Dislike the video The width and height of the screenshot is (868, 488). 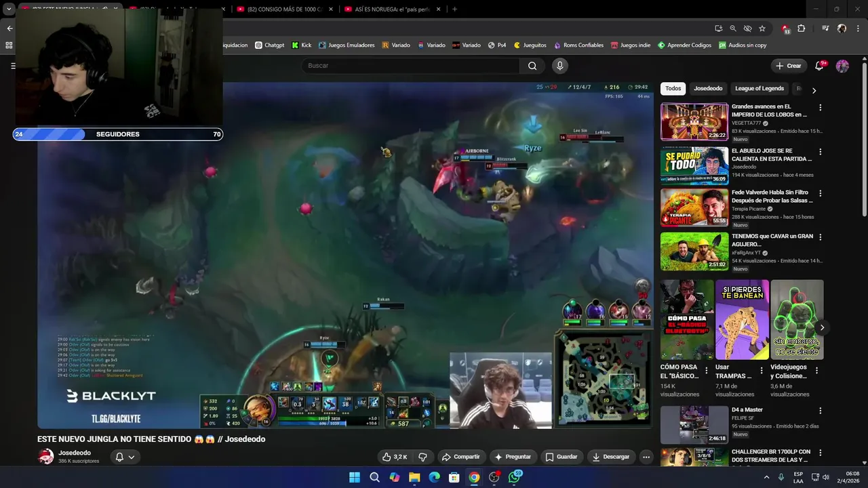click(x=422, y=457)
